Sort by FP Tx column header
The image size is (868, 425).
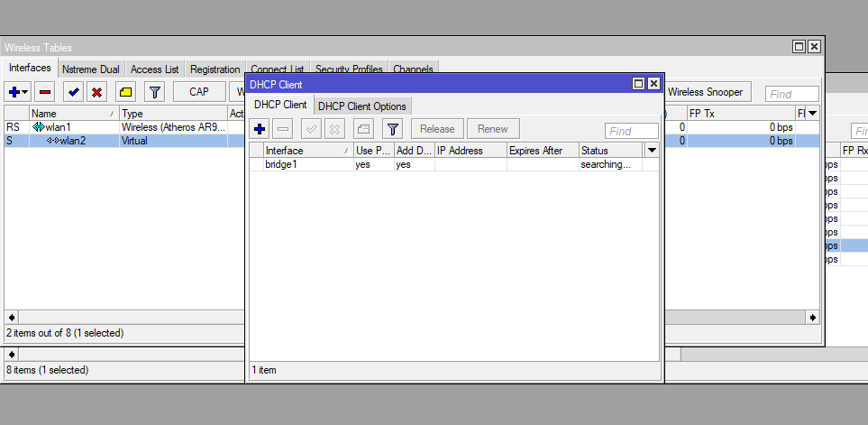click(741, 114)
